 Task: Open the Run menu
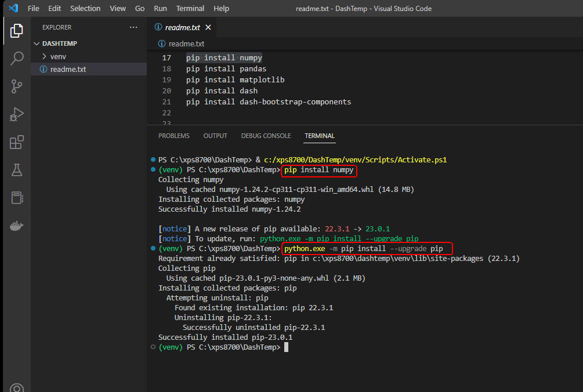160,8
